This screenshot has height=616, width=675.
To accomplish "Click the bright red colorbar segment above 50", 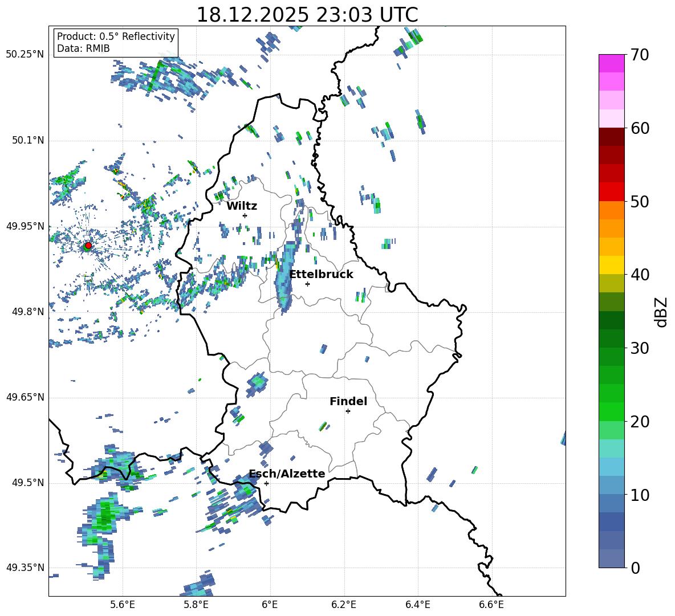I will (x=611, y=192).
